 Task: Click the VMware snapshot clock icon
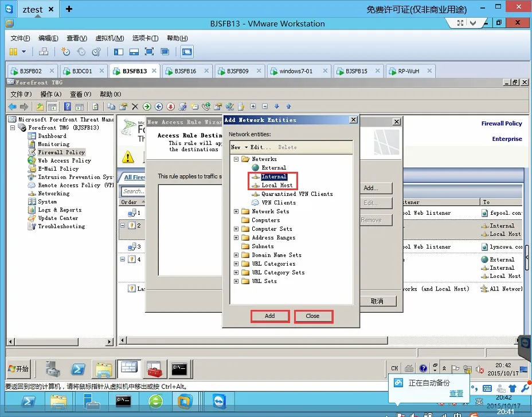[x=66, y=52]
